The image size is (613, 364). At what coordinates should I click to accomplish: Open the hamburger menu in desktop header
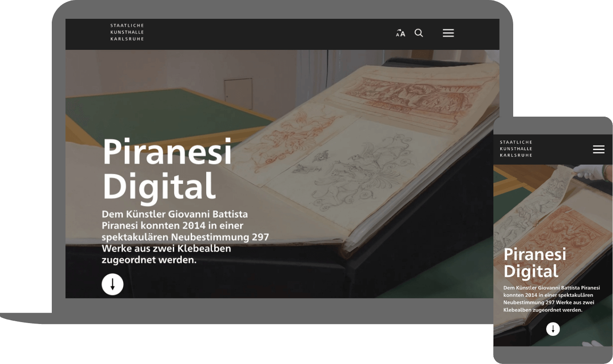[x=448, y=33]
